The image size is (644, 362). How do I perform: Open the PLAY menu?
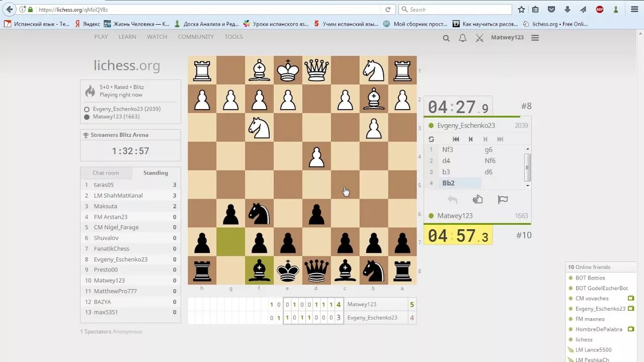click(101, 37)
